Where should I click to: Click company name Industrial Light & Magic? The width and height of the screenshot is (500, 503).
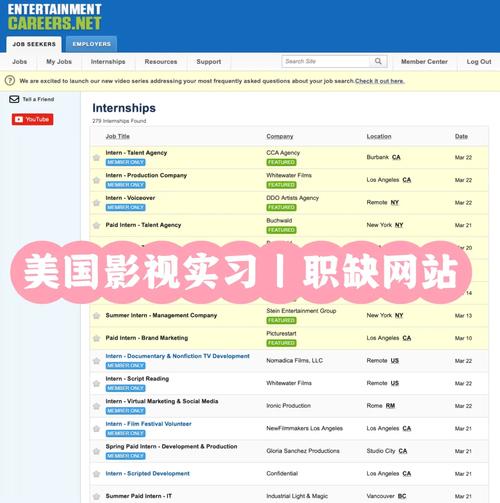297,496
